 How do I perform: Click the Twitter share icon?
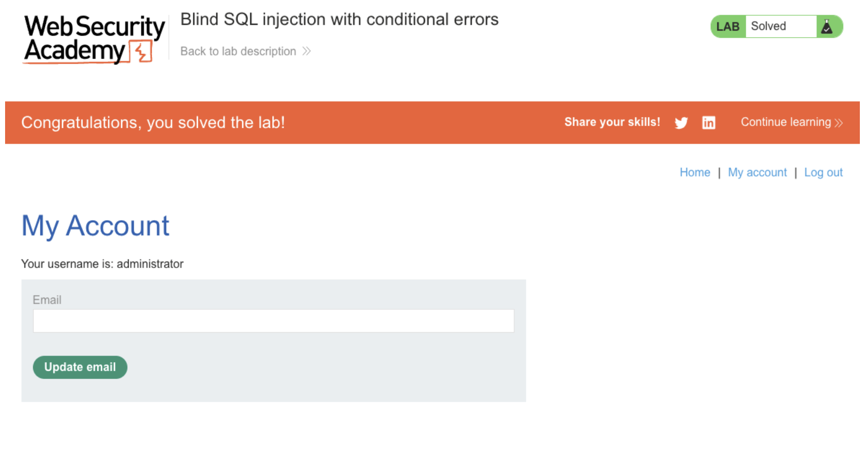(681, 123)
